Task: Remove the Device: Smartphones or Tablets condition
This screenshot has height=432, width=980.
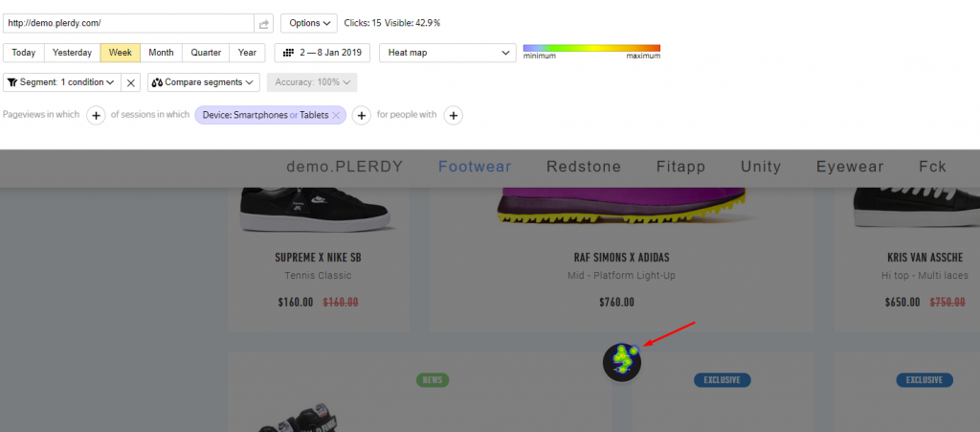Action: (336, 115)
